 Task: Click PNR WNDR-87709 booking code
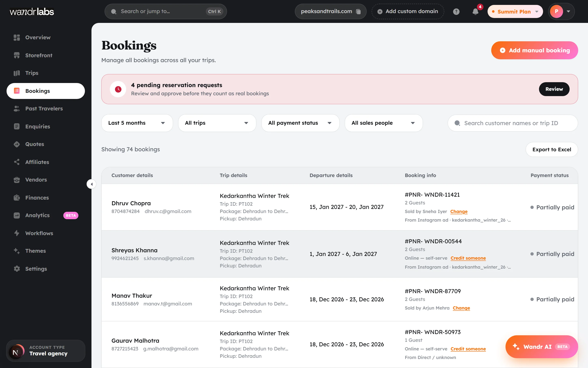pos(433,291)
